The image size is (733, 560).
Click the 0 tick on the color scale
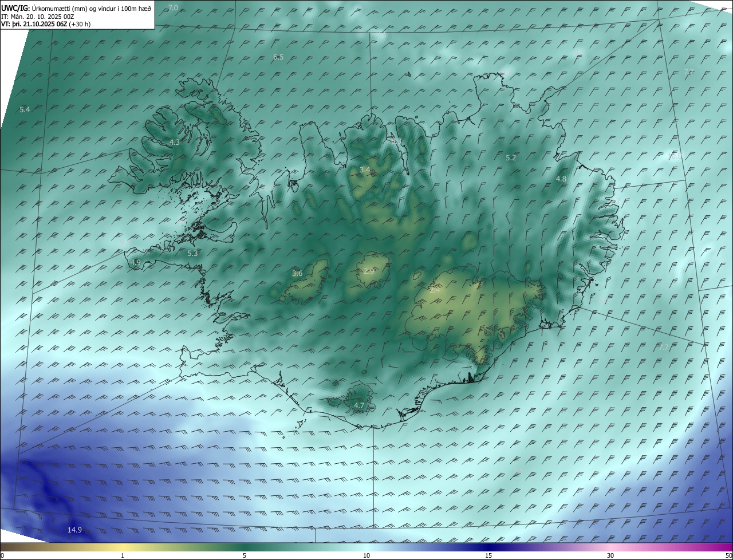(2, 555)
